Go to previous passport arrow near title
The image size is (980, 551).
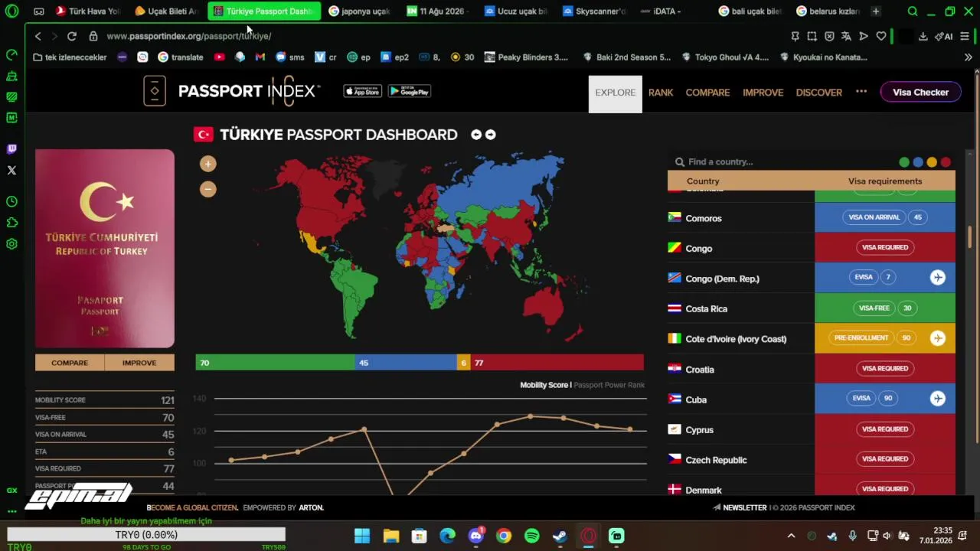tap(476, 135)
